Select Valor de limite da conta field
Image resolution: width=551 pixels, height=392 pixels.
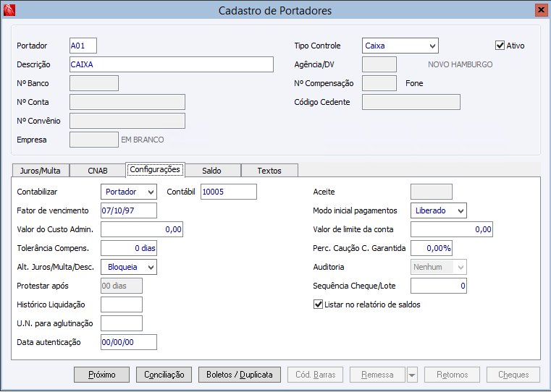452,229
